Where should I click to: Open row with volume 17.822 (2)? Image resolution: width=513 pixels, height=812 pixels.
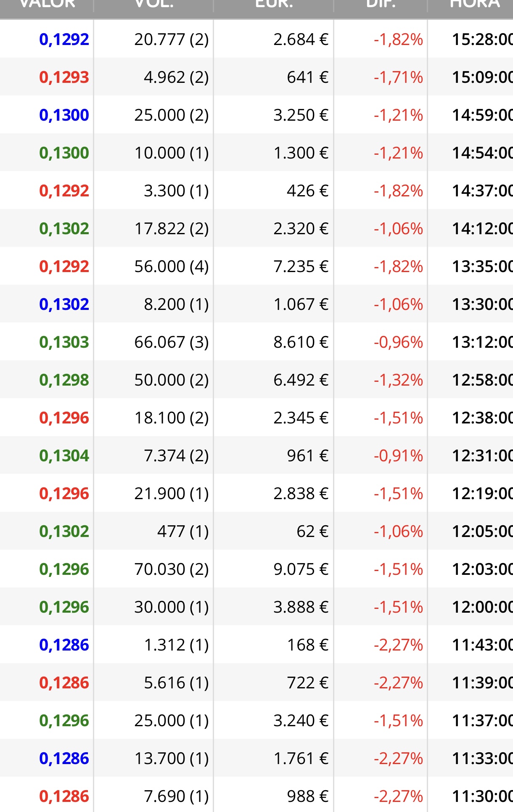(x=256, y=228)
